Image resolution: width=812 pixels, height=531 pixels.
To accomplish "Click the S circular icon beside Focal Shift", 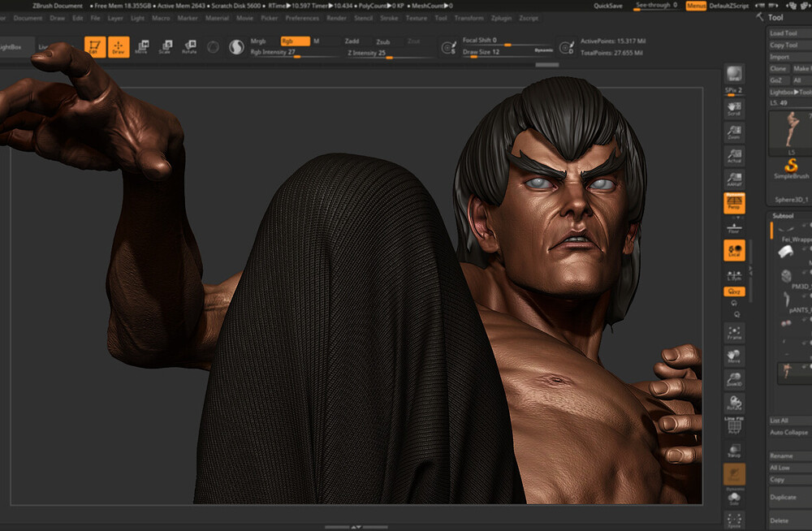I will (448, 48).
